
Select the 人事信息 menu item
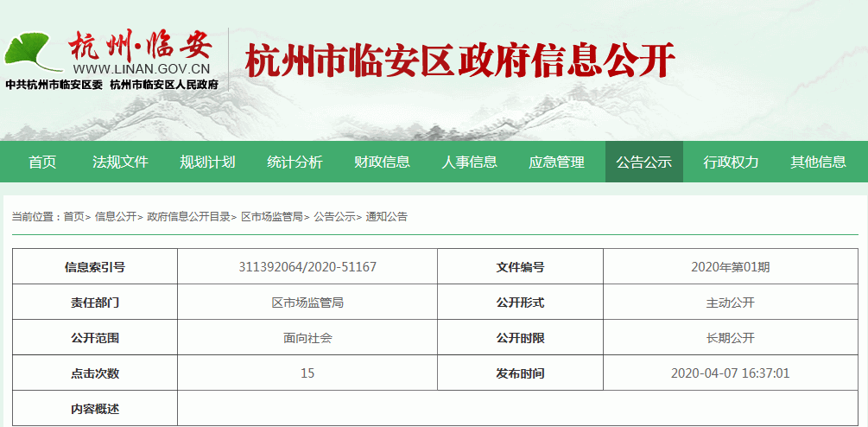coord(469,162)
